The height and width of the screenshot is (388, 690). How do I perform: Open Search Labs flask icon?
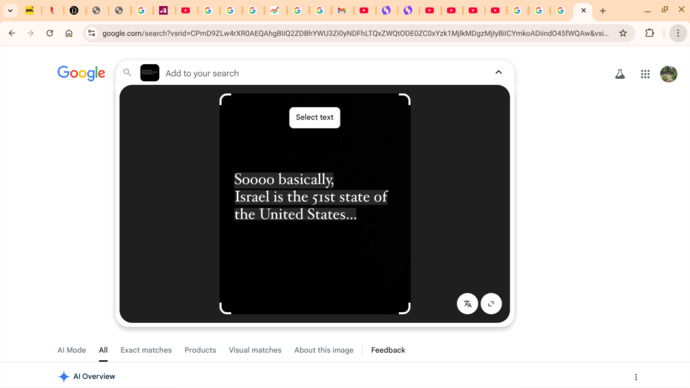(x=620, y=74)
